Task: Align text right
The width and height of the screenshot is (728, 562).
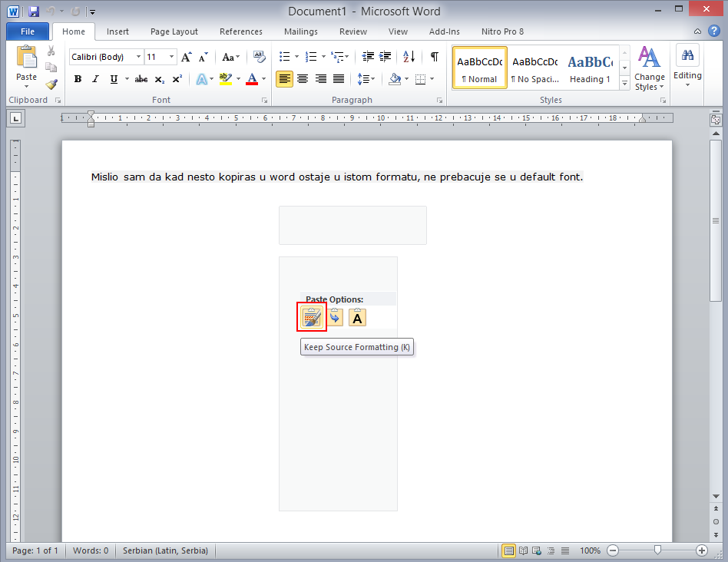Action: (x=321, y=79)
